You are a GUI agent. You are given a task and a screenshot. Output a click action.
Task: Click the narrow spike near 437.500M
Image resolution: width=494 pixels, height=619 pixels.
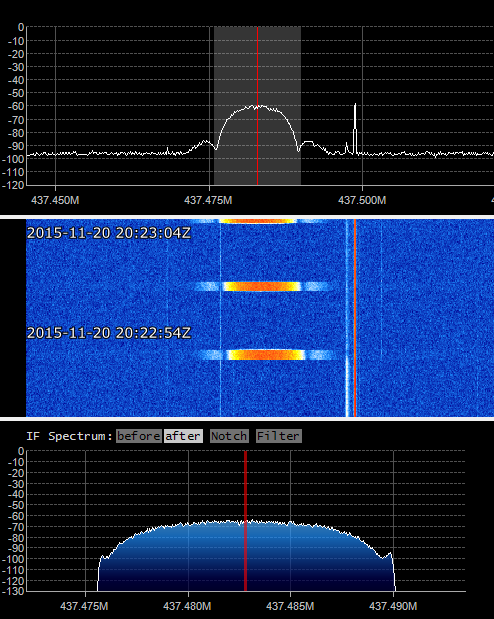[x=355, y=128]
